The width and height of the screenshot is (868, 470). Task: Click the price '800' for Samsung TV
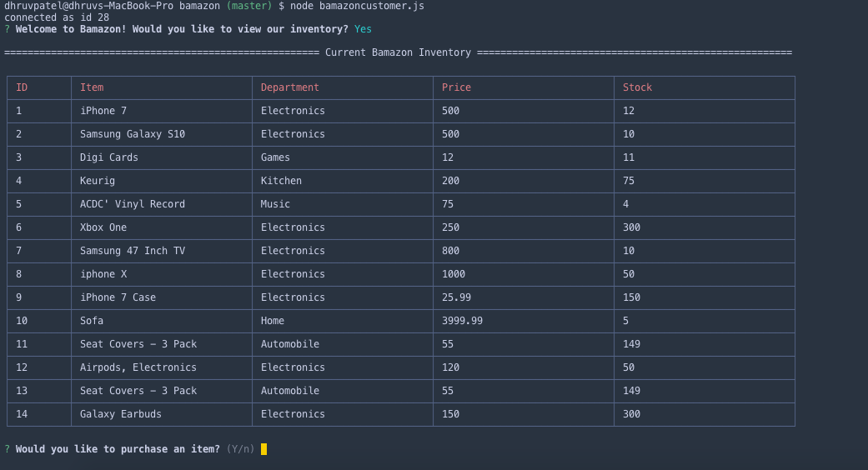pyautogui.click(x=450, y=251)
